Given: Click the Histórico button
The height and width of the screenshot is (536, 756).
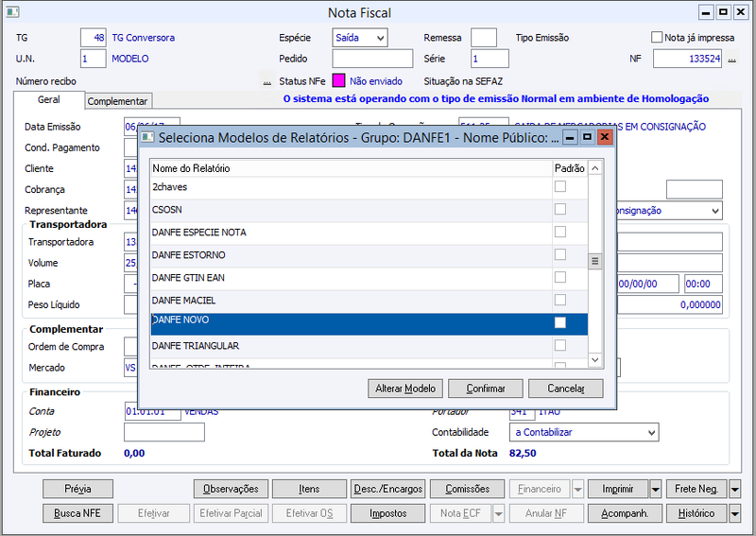Looking at the screenshot, I should pyautogui.click(x=696, y=513).
